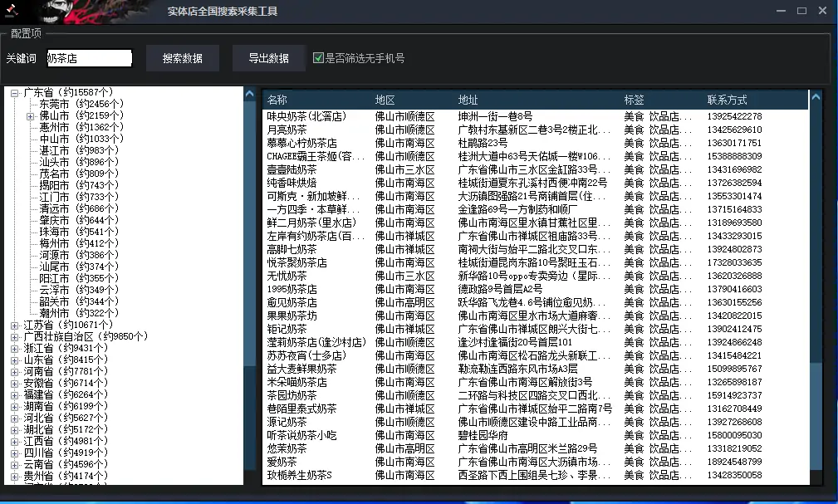
Task: Sort by the 地区 column header
Action: pyautogui.click(x=385, y=100)
